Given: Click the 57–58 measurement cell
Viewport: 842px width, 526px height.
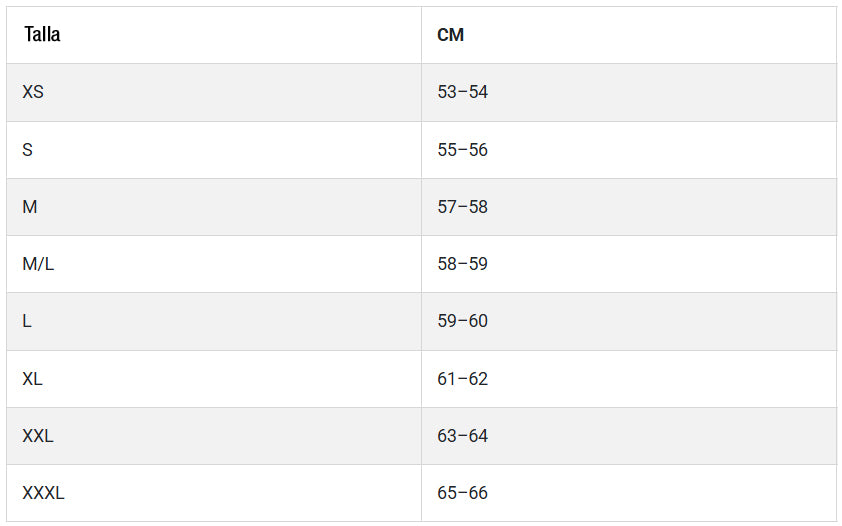Looking at the screenshot, I should coord(462,207).
